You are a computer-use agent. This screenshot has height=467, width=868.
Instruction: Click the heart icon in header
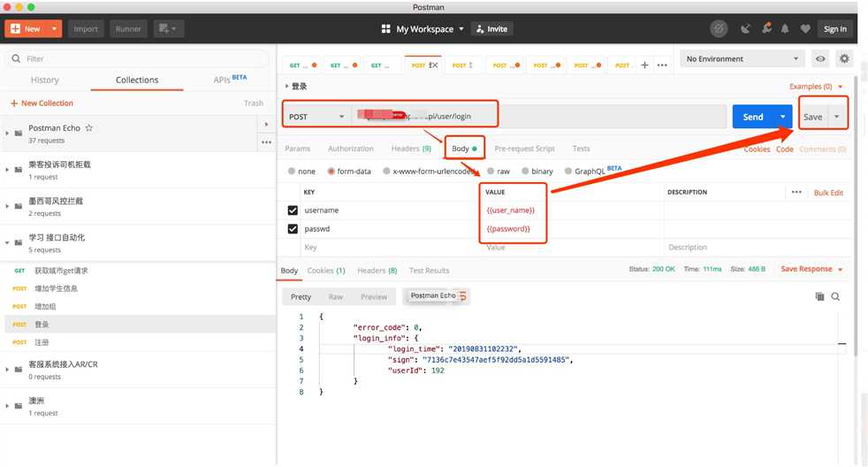point(805,29)
